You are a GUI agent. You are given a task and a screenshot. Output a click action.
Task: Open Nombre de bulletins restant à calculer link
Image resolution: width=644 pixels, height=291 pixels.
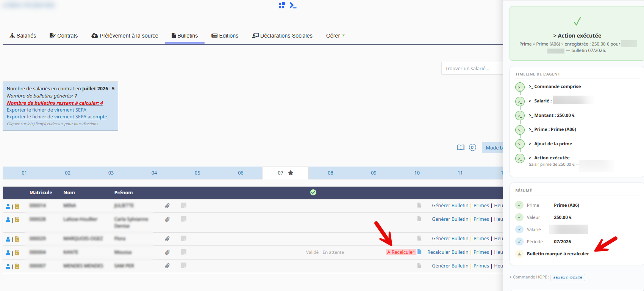coord(55,103)
